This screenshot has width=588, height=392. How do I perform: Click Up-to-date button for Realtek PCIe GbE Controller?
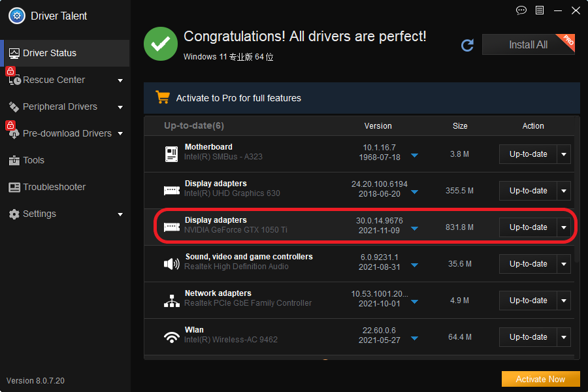[528, 301]
